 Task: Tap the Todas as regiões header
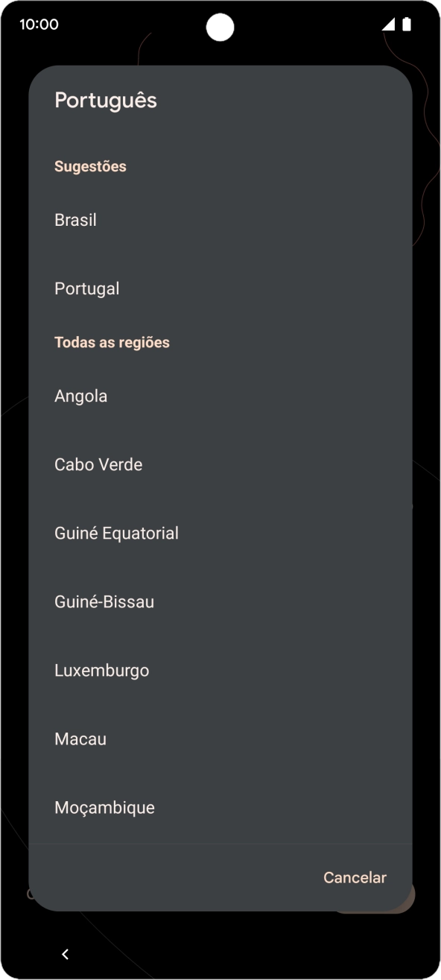[112, 342]
